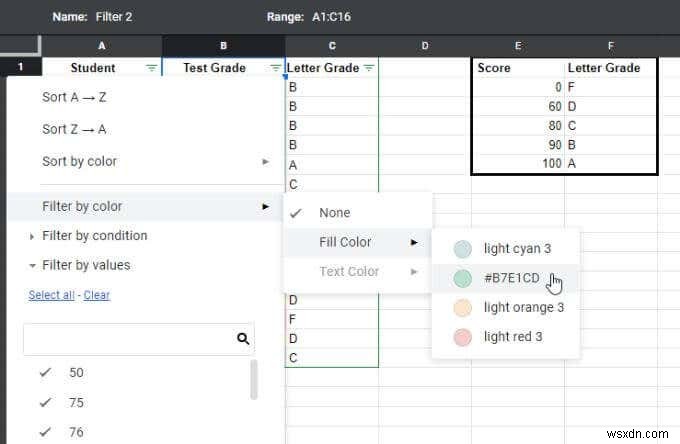Pick the light orange 3 swatch
The image size is (680, 444).
(462, 307)
